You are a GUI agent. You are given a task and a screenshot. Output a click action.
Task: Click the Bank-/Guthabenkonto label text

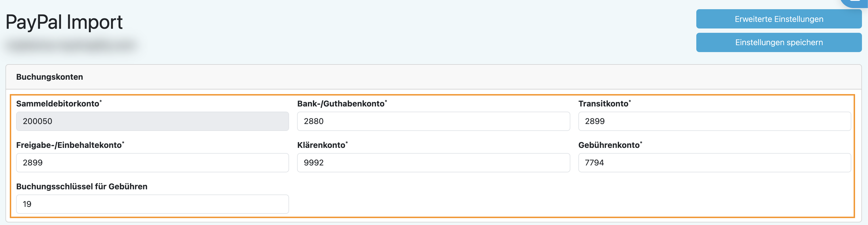coord(341,104)
